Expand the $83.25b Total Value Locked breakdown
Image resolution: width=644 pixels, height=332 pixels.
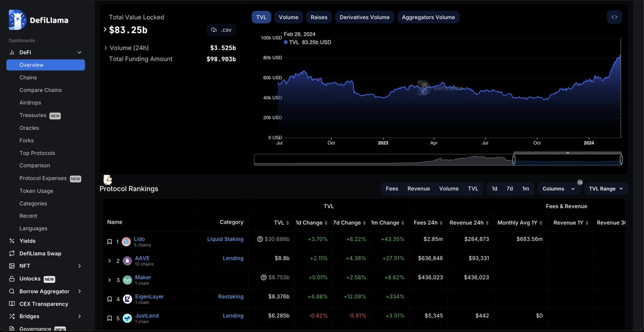(x=105, y=29)
